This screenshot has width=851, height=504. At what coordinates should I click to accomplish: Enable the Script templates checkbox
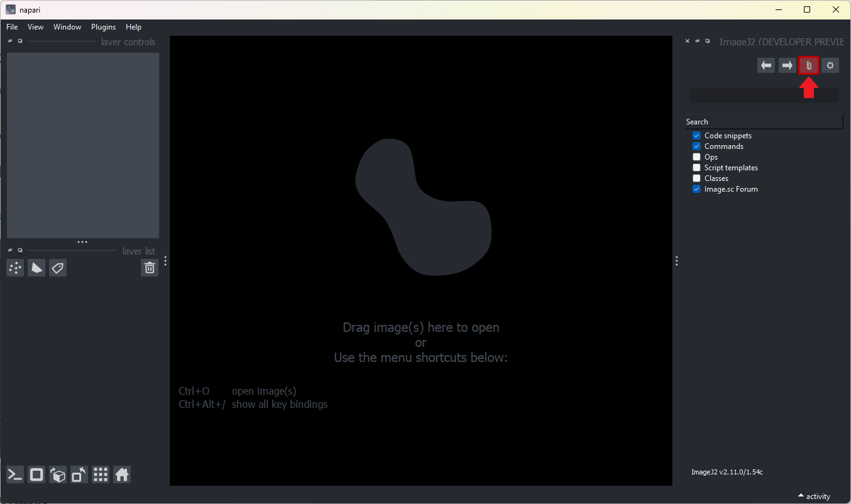coord(697,168)
